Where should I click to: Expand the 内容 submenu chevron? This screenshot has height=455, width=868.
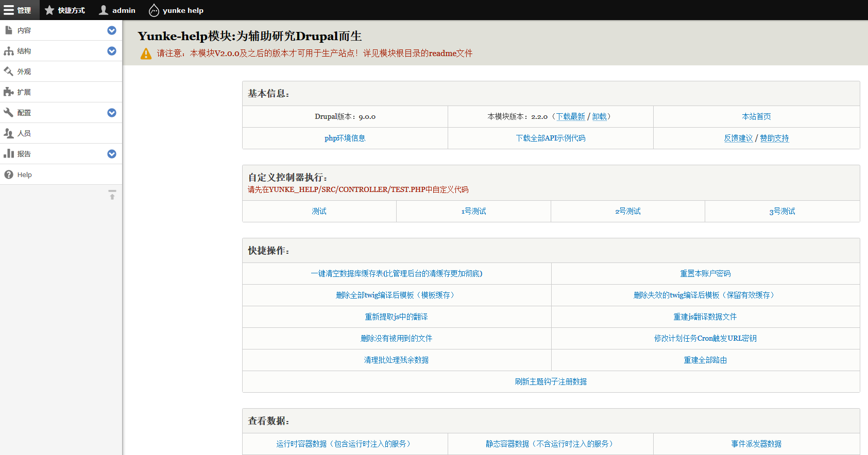(x=112, y=30)
